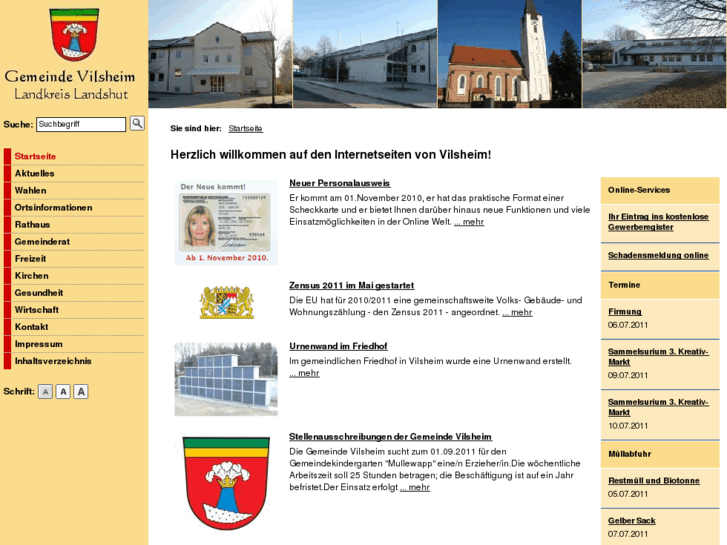Select the smallest font size button
727x545 pixels.
(x=45, y=392)
